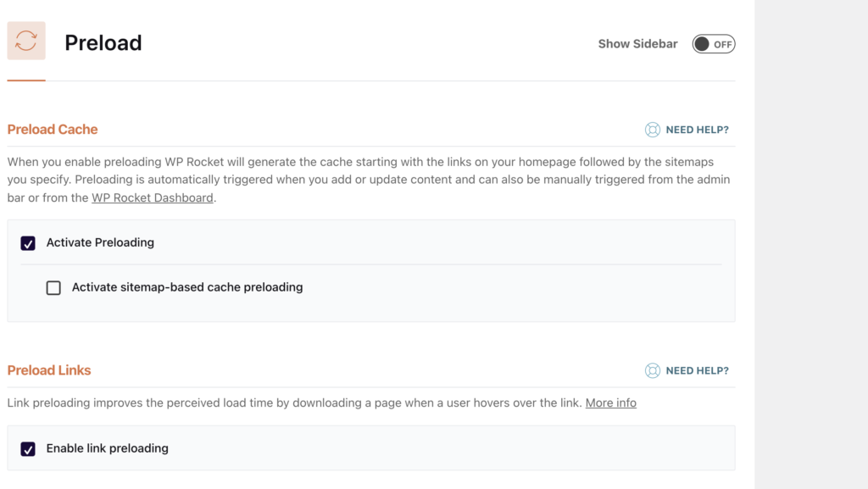Screen dimensions: 868x489
Task: Click NEED HELP? text in Preload Links section
Action: click(697, 370)
